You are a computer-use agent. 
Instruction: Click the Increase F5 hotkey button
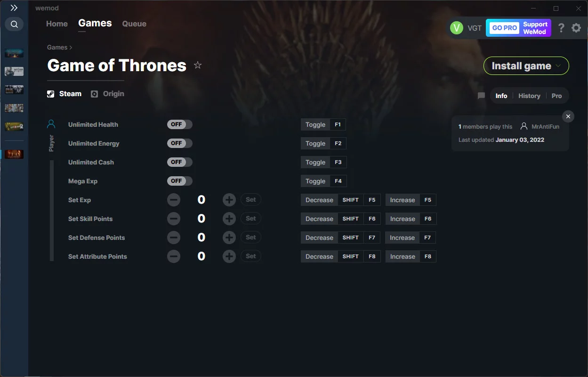click(411, 200)
